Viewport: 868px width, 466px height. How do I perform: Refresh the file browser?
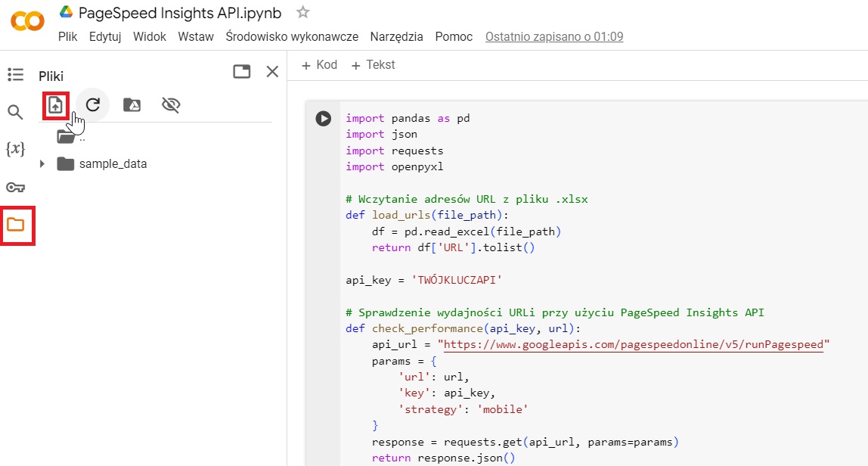tap(92, 104)
